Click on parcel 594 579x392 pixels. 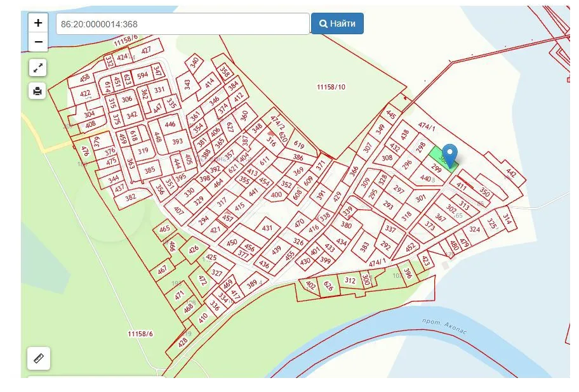click(142, 75)
